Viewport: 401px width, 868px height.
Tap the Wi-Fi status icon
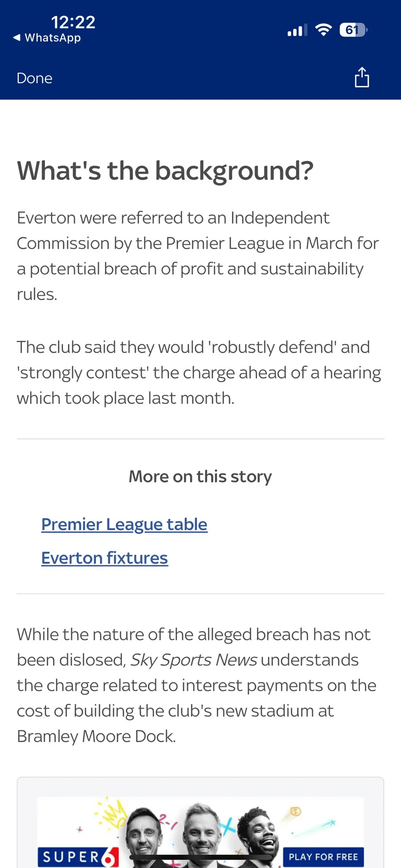(323, 30)
